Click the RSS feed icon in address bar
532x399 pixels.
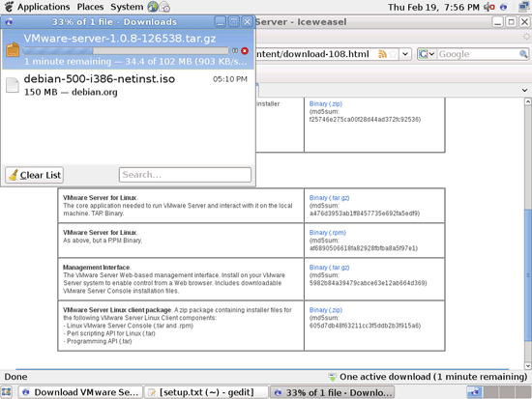(x=382, y=54)
